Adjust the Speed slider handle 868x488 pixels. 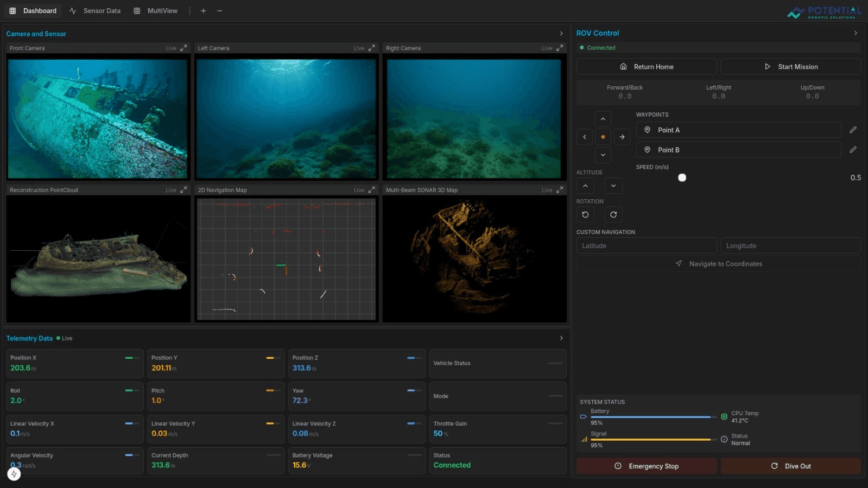click(x=682, y=178)
